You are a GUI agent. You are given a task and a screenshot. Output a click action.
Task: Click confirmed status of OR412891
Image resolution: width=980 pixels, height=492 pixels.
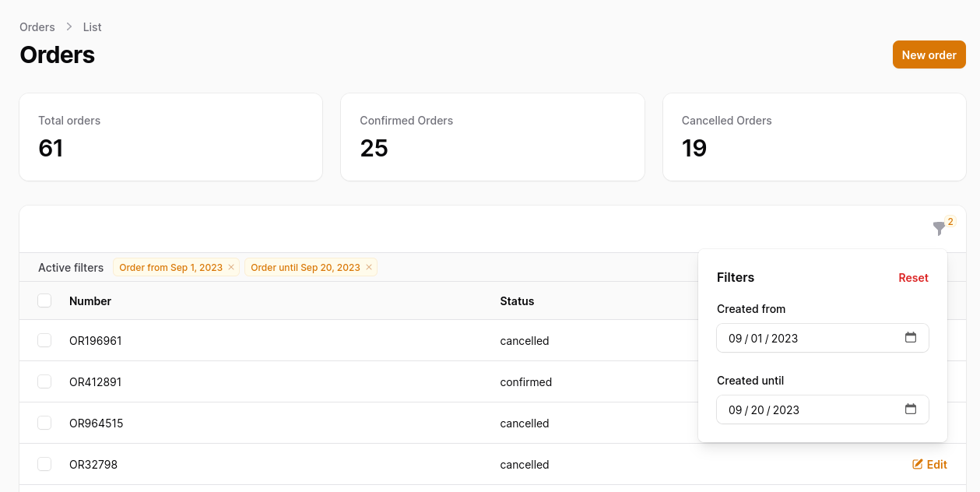(525, 382)
